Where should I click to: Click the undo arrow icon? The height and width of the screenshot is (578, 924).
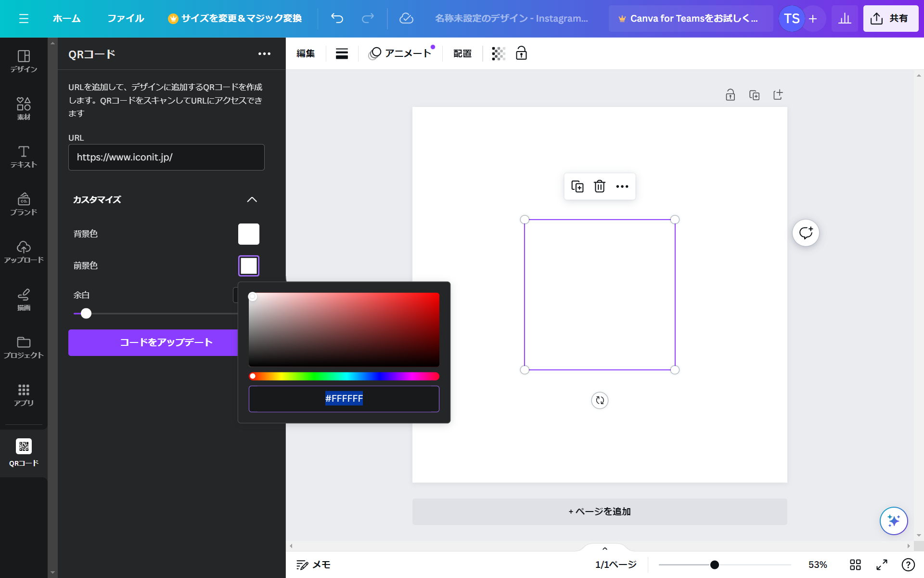pyautogui.click(x=337, y=18)
